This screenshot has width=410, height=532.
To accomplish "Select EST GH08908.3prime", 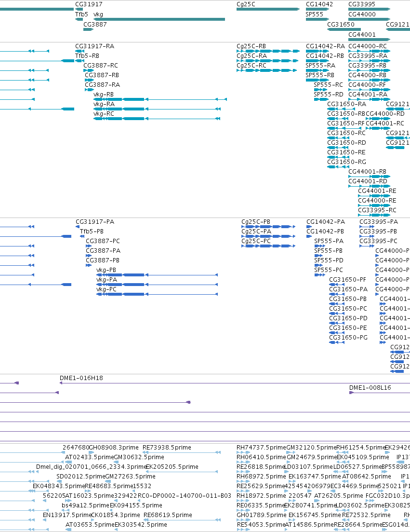I will (x=114, y=448).
